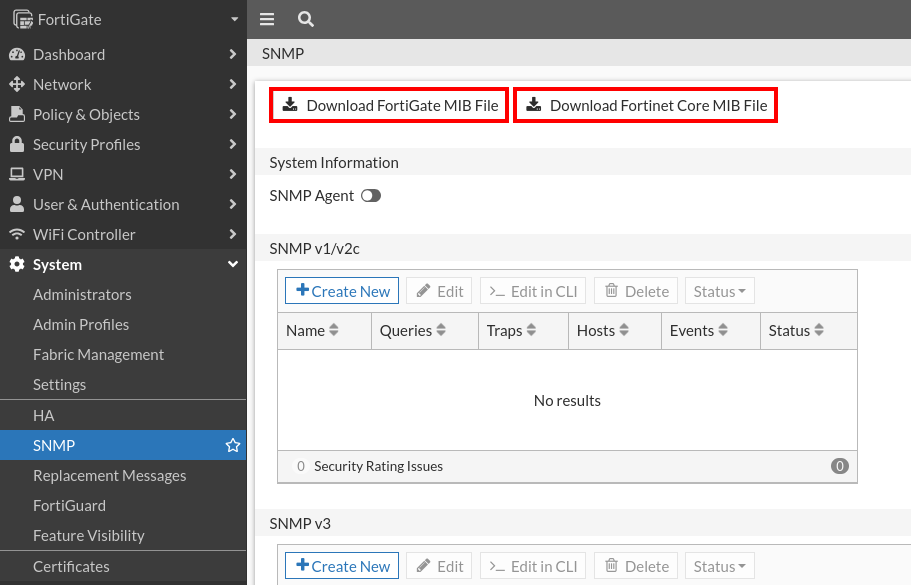Download the FortiGate MIB File
The width and height of the screenshot is (911, 585).
point(390,105)
